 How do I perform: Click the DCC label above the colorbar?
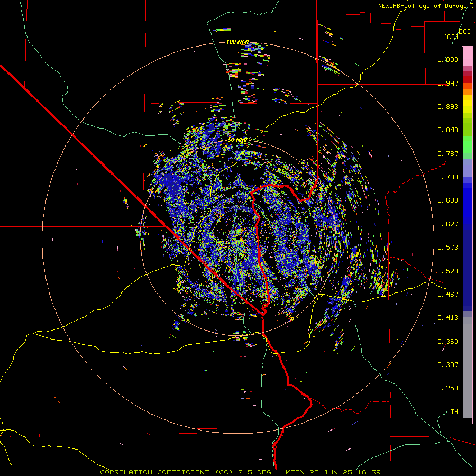(464, 32)
